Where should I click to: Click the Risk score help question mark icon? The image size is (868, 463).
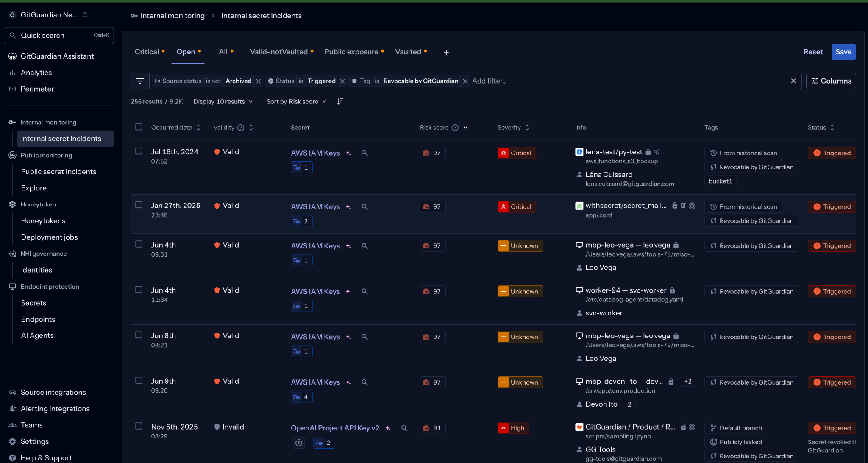point(455,128)
